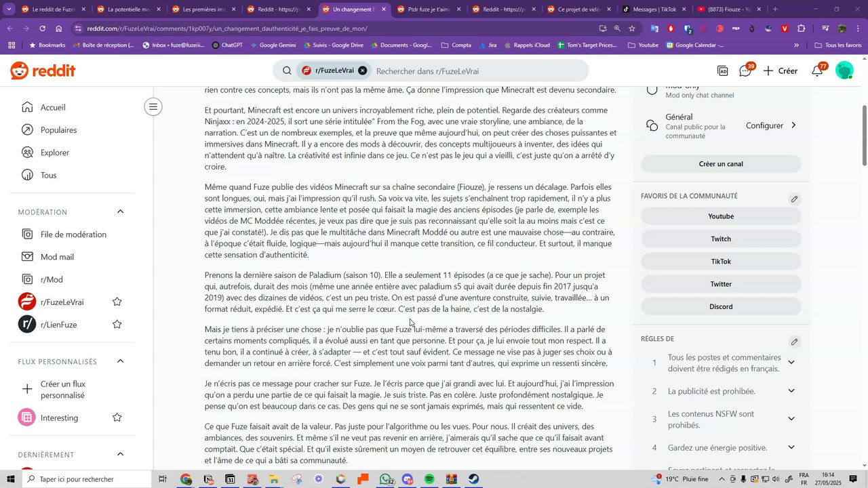868x488 pixels.
Task: Open the Twitter community favorite
Action: point(721,284)
